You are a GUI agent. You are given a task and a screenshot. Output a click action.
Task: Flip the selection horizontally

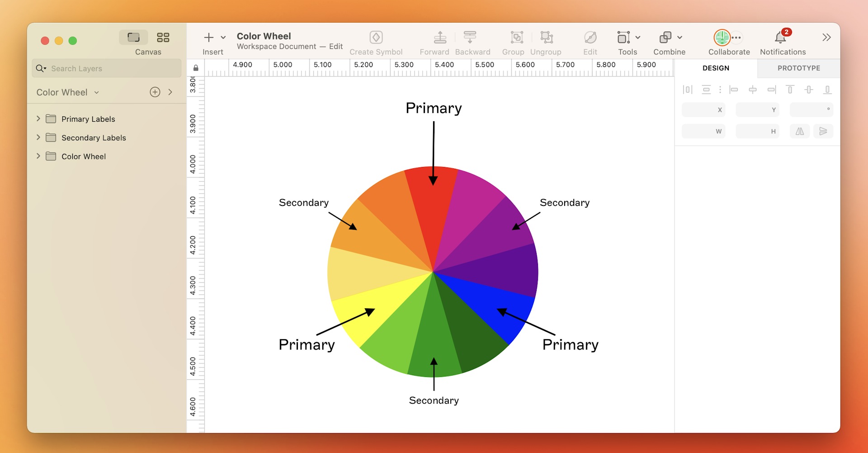click(x=799, y=131)
